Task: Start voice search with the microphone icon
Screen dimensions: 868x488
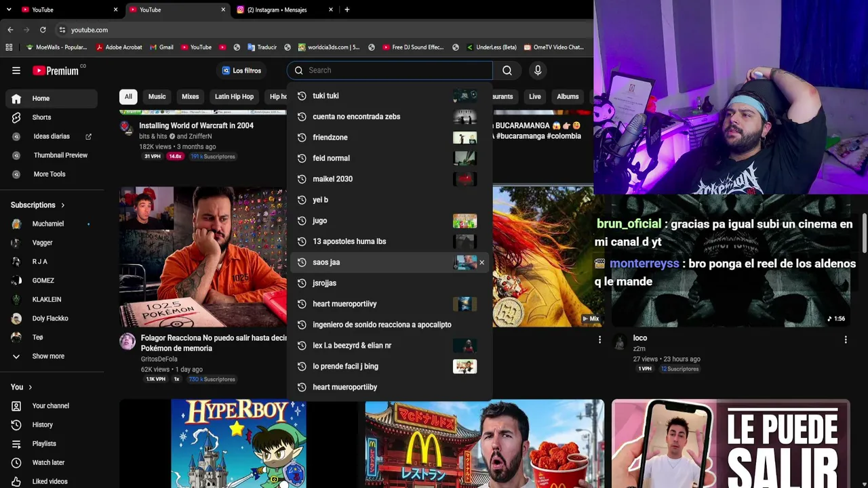Action: [x=538, y=70]
